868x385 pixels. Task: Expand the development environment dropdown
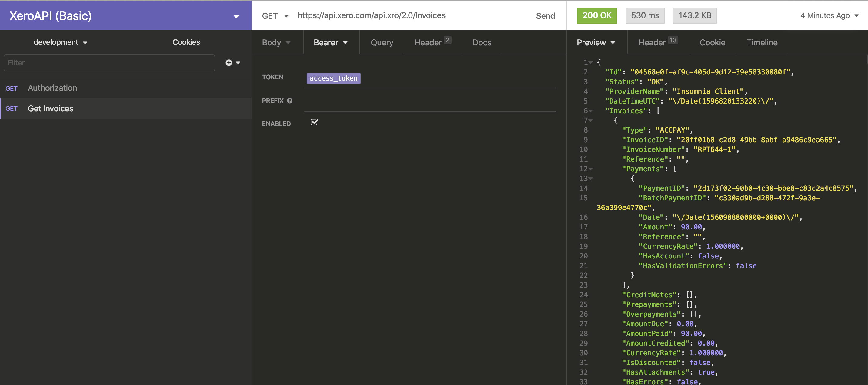click(60, 42)
